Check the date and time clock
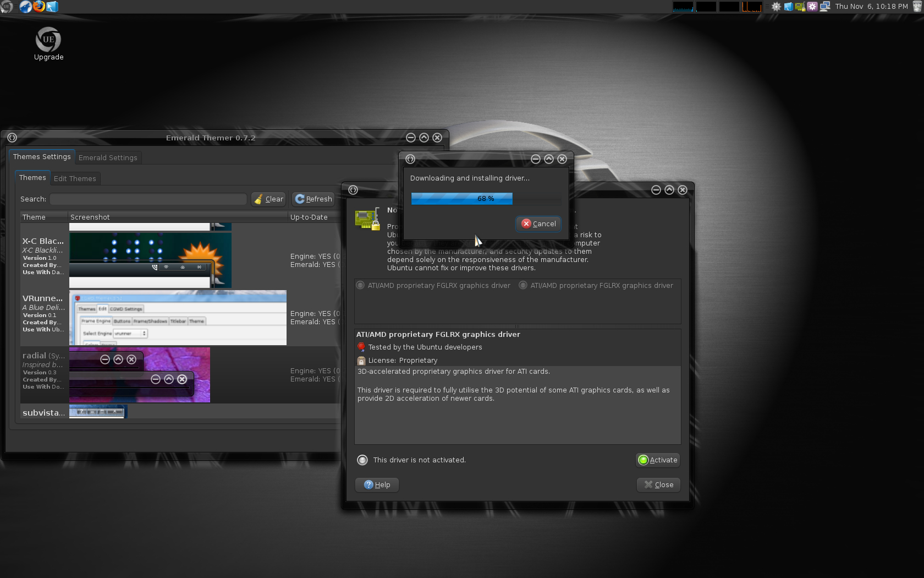 [x=871, y=7]
